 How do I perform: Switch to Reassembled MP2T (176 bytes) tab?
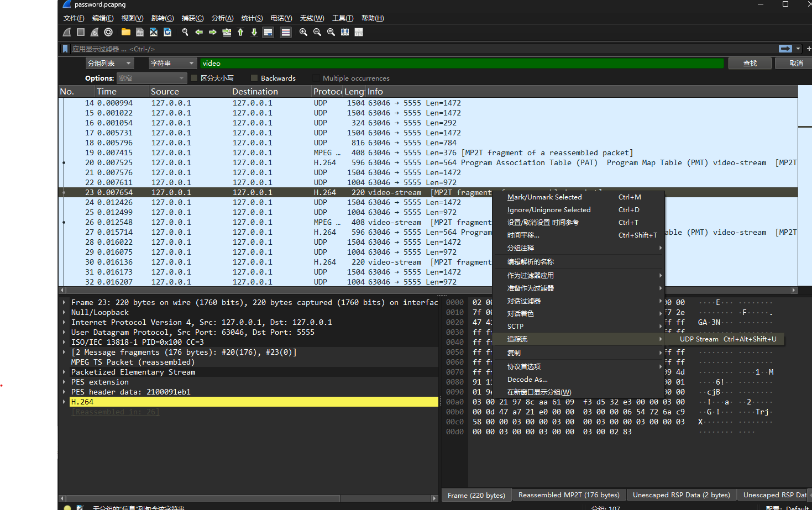point(569,495)
